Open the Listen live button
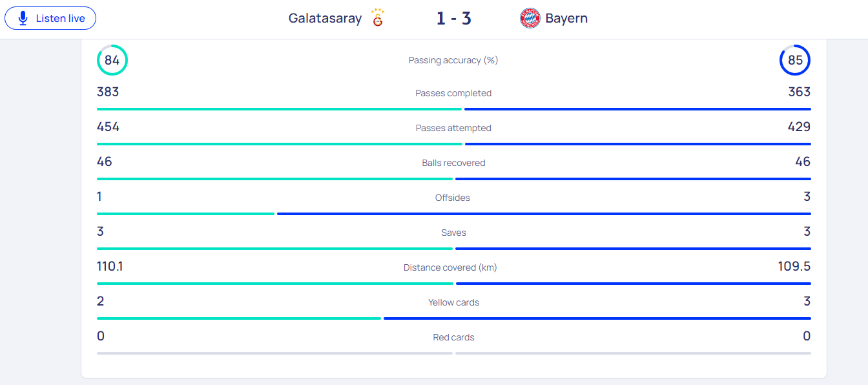 pos(50,18)
